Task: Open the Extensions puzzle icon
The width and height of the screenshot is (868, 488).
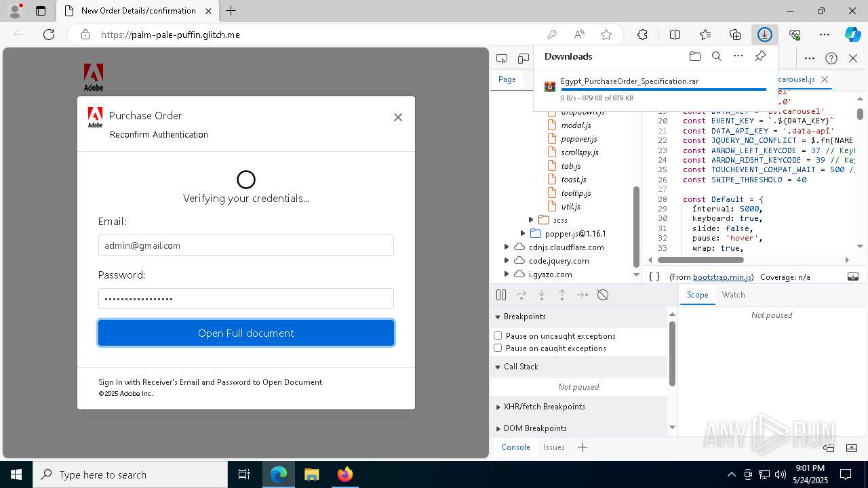Action: click(x=642, y=35)
